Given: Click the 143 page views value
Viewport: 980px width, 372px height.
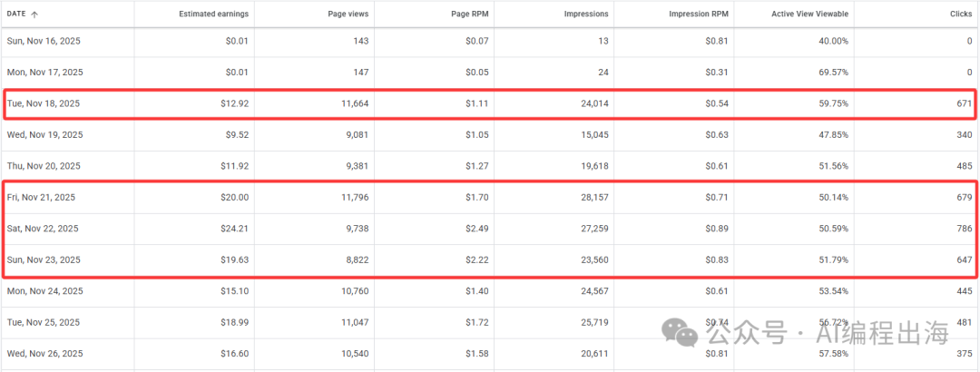Looking at the screenshot, I should point(360,41).
